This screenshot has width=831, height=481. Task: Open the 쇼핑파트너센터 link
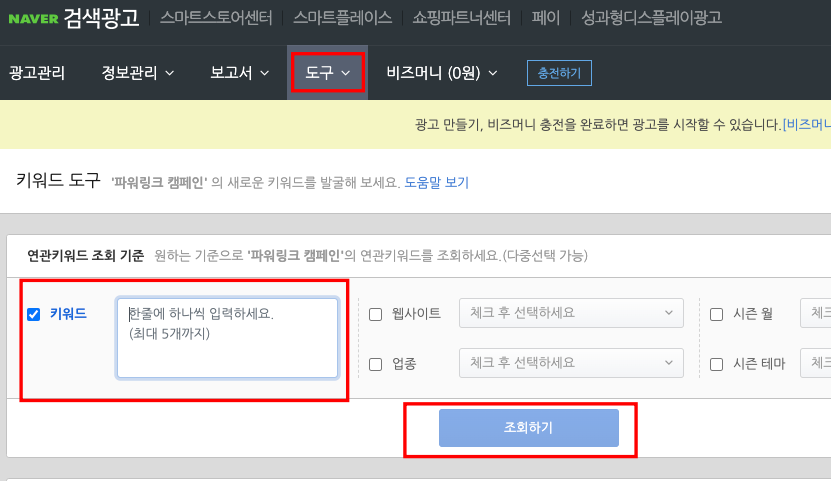tap(462, 18)
